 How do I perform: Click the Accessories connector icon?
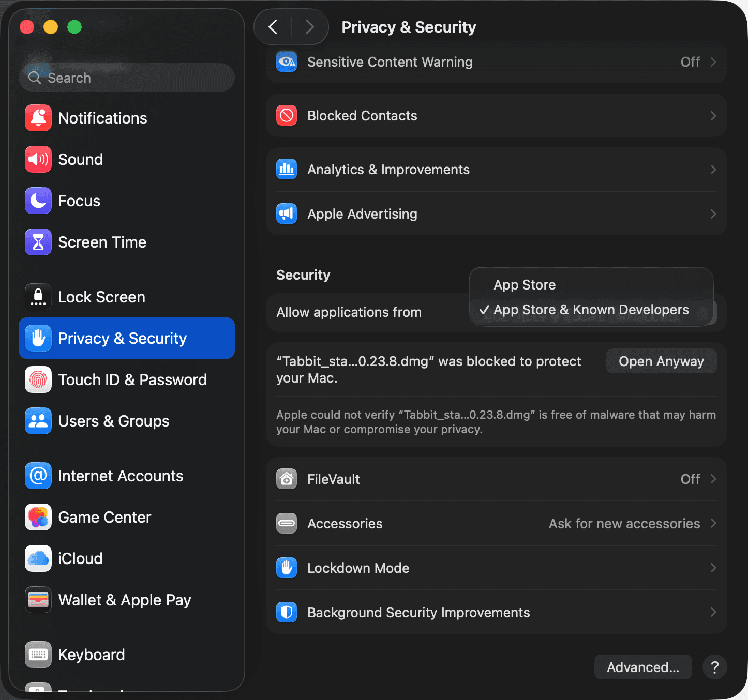(x=287, y=524)
